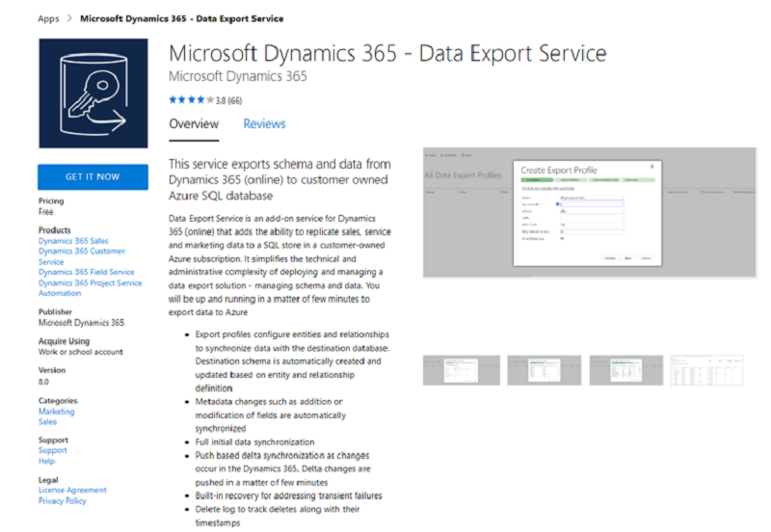Select the fourth screenshot thumbnail
Viewport: 771px width, 532px height.
point(707,370)
